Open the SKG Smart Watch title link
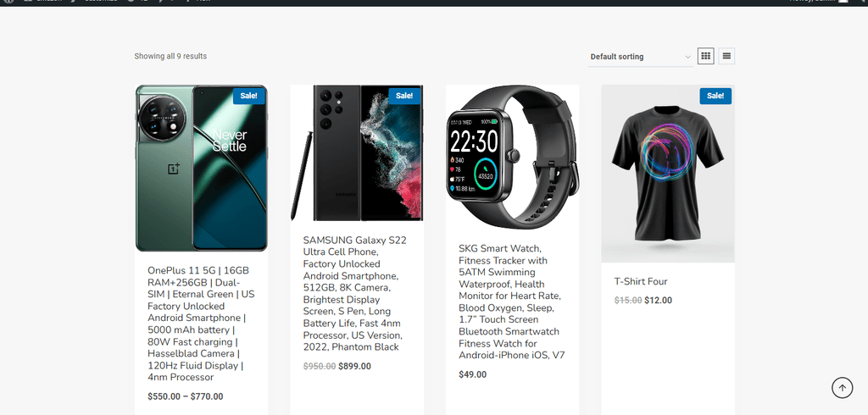The width and height of the screenshot is (868, 415). click(511, 302)
